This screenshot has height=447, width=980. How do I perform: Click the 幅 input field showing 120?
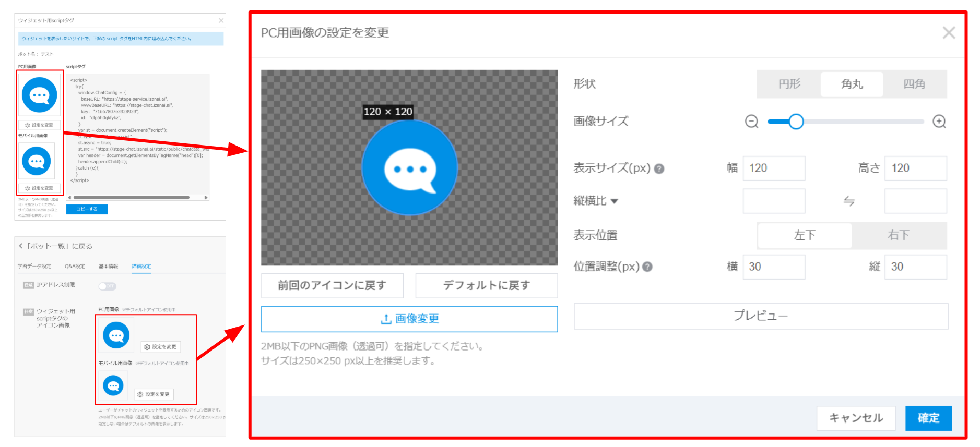pos(773,168)
